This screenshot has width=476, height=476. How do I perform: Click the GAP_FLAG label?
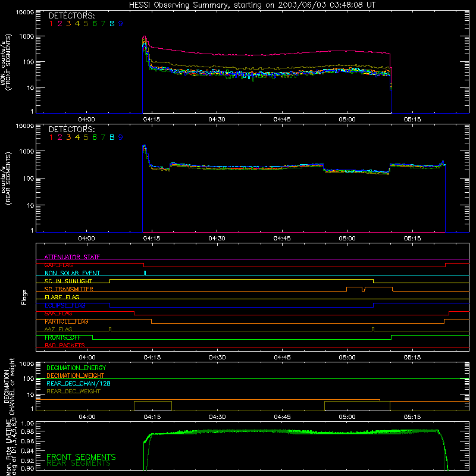click(x=58, y=265)
